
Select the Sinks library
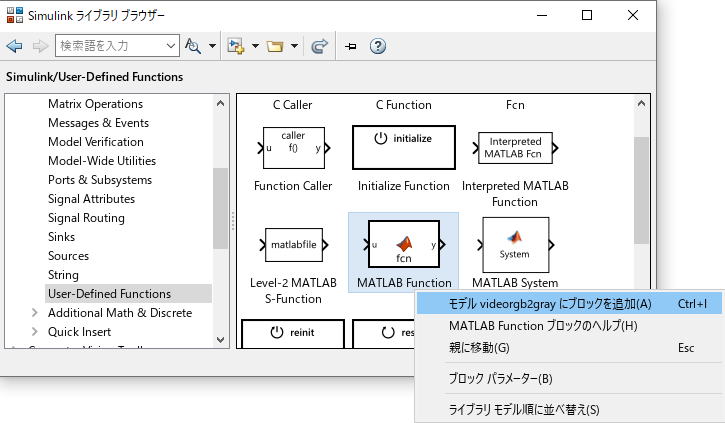(x=61, y=236)
